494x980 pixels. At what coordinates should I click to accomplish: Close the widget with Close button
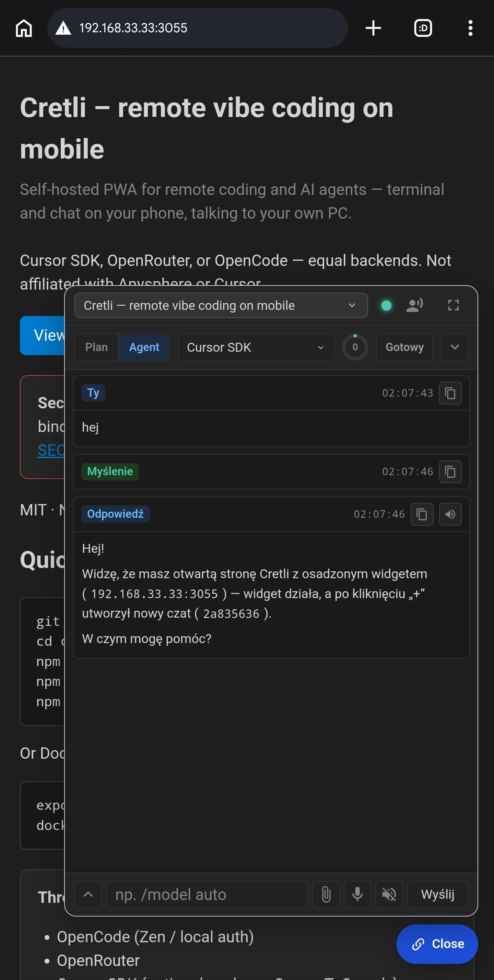tap(437, 944)
